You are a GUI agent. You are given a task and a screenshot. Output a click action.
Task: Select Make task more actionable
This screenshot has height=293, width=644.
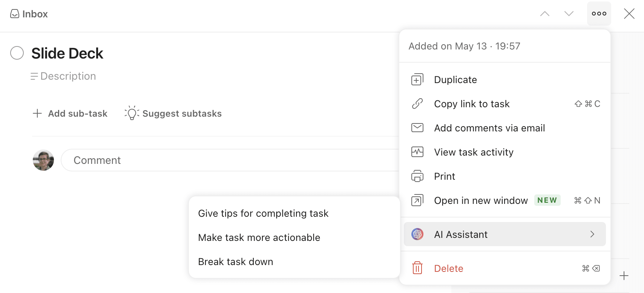(259, 237)
